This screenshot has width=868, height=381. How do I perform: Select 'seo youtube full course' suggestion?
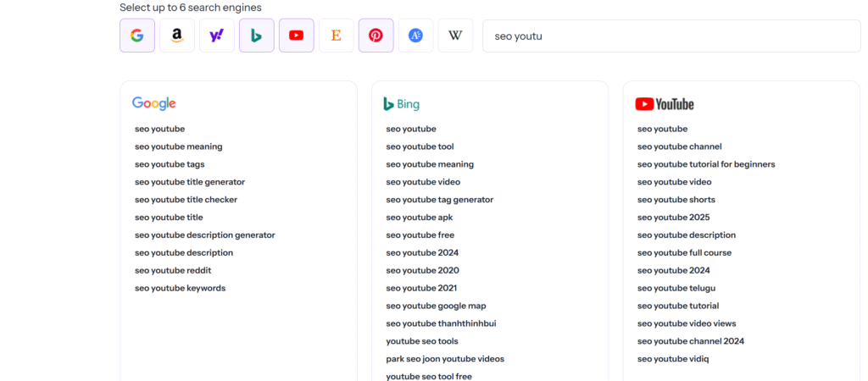[x=684, y=252]
